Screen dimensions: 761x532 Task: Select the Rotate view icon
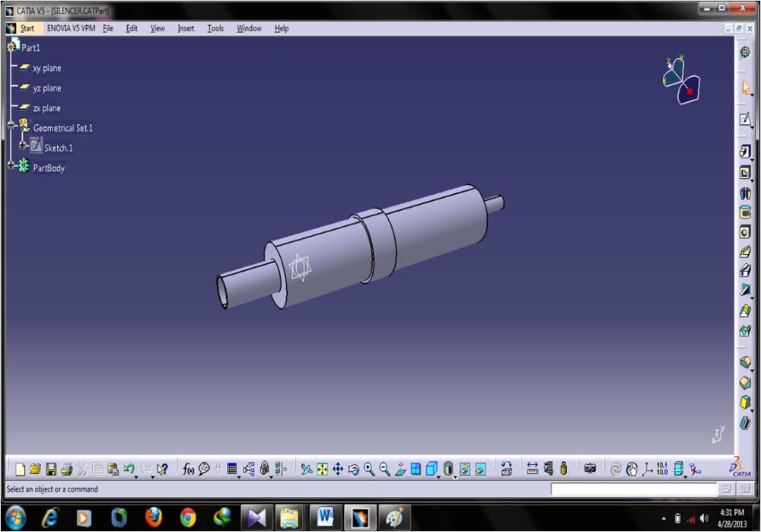(x=353, y=469)
